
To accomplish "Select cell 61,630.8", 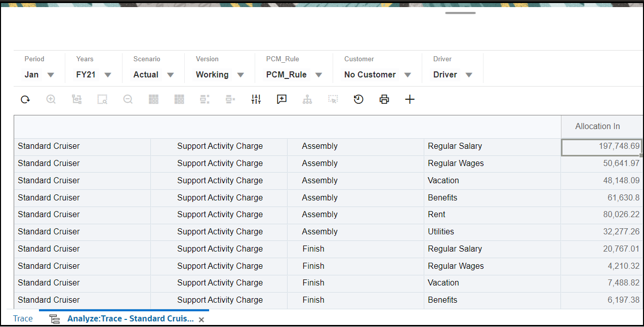I will [602, 198].
